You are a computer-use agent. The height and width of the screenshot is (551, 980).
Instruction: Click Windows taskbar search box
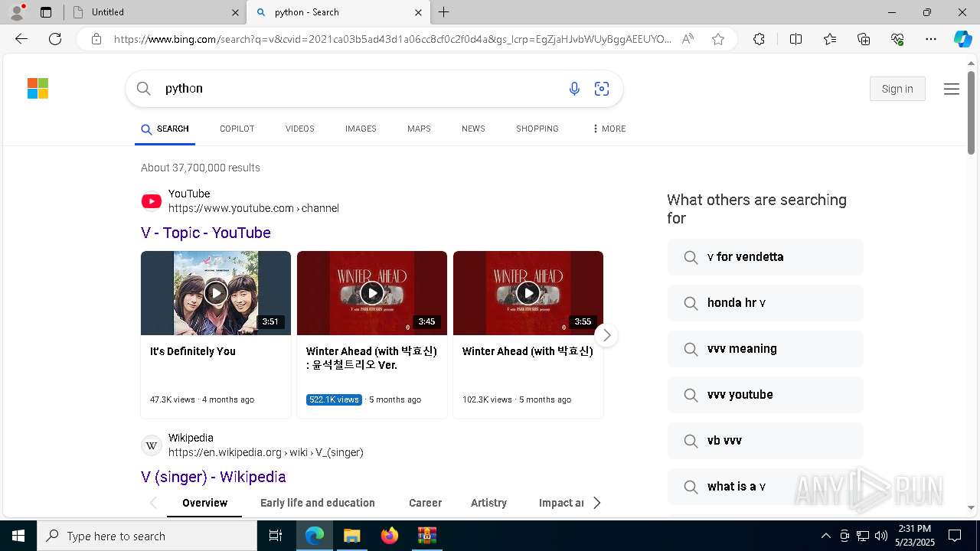pyautogui.click(x=147, y=536)
